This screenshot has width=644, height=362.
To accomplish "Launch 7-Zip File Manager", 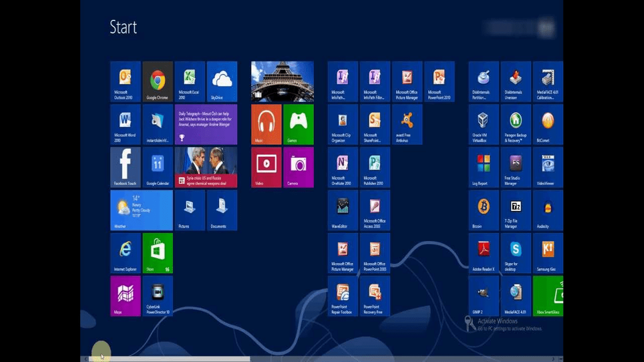I will coord(515,210).
